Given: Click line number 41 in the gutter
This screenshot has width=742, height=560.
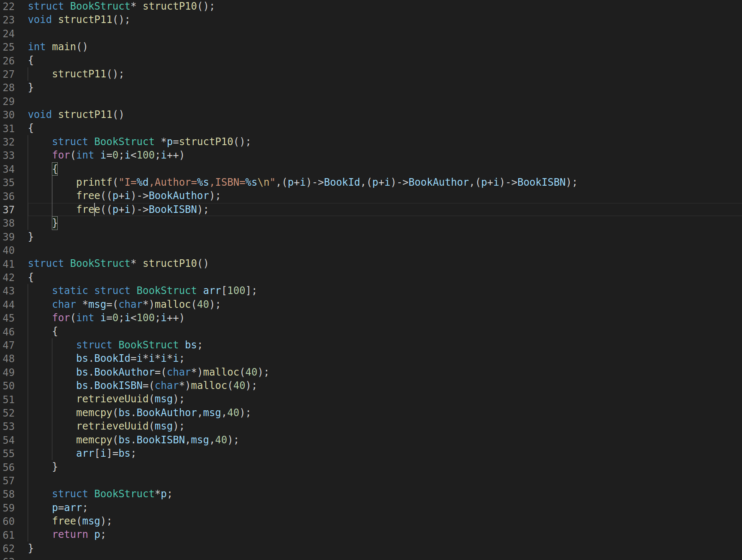Looking at the screenshot, I should (x=9, y=264).
